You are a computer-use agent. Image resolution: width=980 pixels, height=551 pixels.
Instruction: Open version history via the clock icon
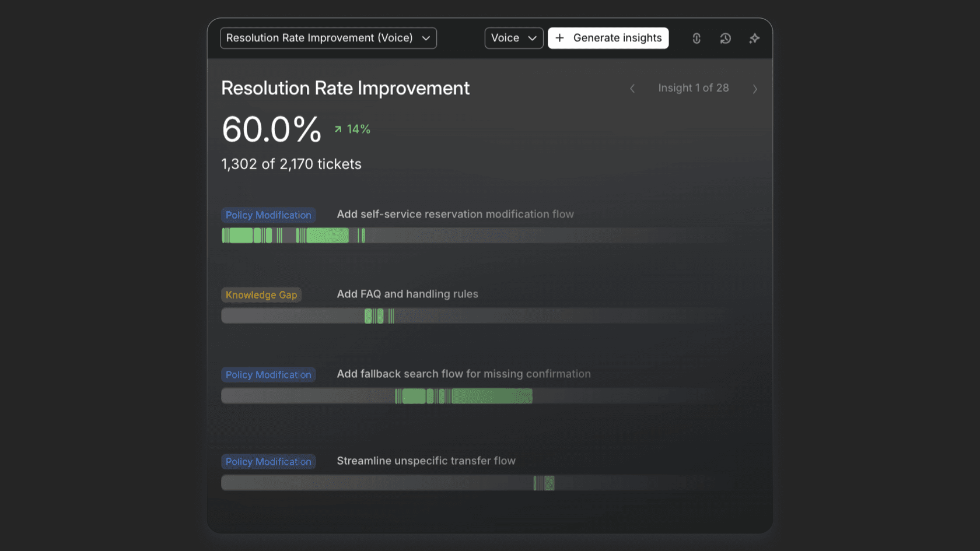pos(725,38)
